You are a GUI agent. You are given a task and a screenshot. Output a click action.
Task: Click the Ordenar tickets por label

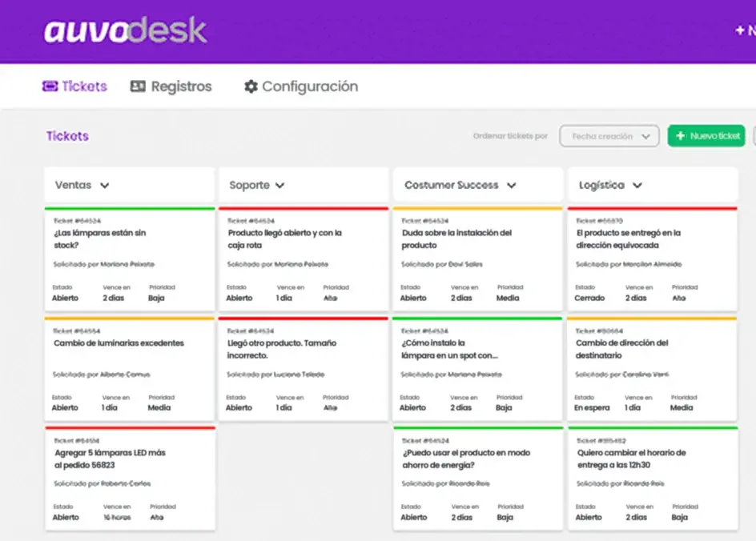coord(511,136)
